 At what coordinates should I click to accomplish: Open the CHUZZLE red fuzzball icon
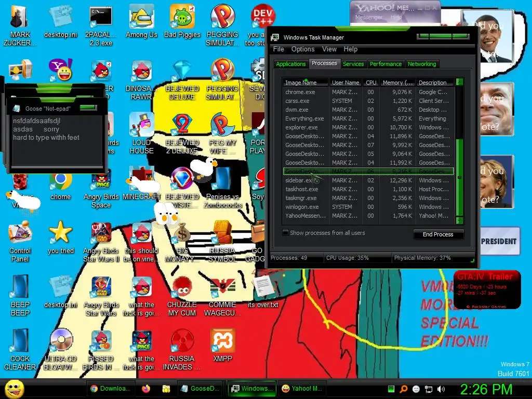click(182, 295)
